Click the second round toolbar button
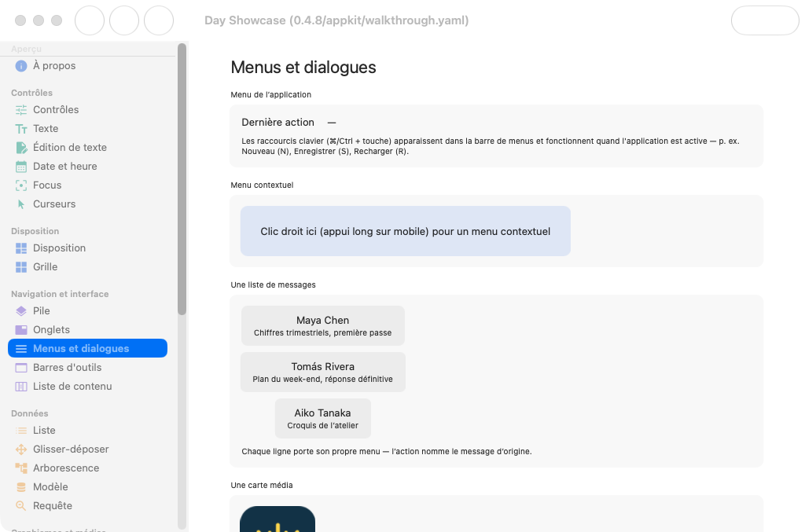Image resolution: width=805 pixels, height=532 pixels. 124,20
